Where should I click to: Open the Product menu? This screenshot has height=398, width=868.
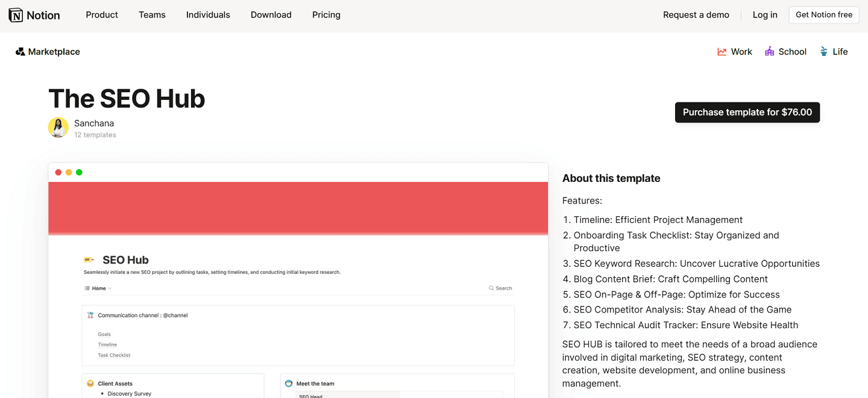click(101, 14)
